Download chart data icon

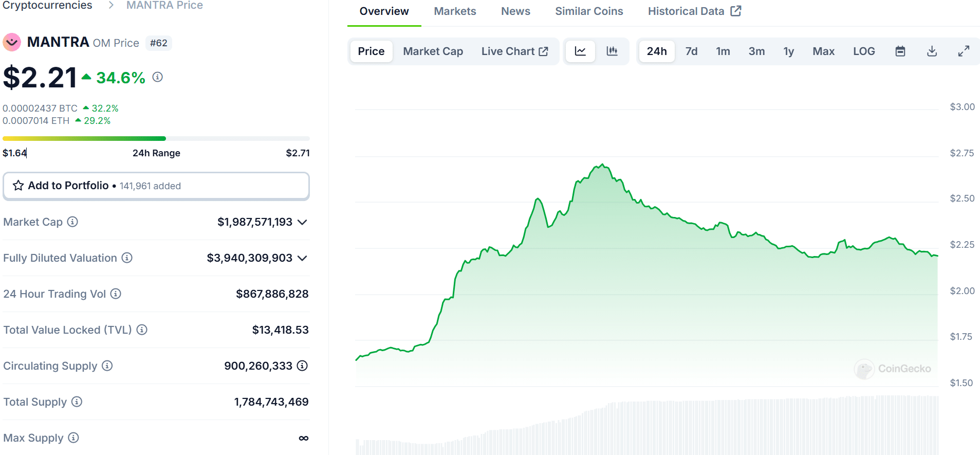(x=932, y=51)
